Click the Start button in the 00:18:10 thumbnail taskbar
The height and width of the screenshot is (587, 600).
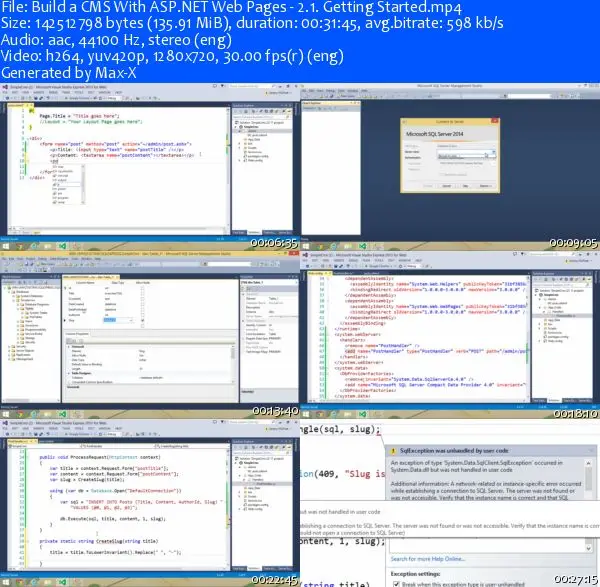tap(306, 414)
